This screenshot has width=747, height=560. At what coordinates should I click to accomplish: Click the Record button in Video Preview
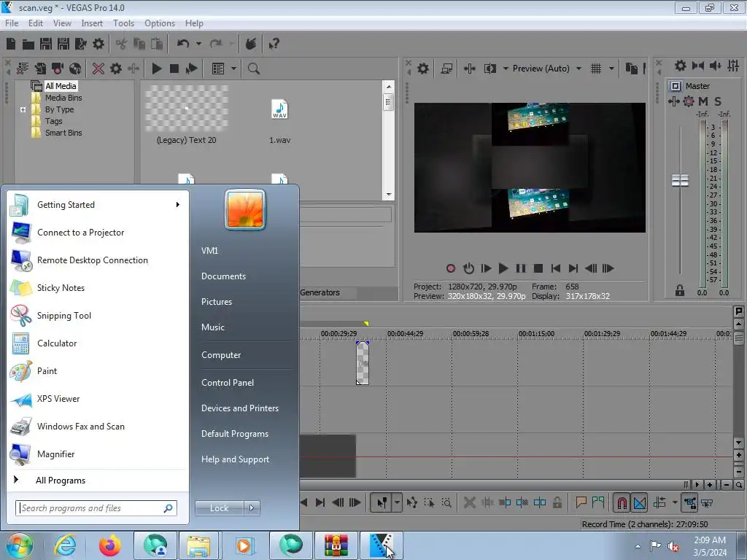pyautogui.click(x=451, y=268)
